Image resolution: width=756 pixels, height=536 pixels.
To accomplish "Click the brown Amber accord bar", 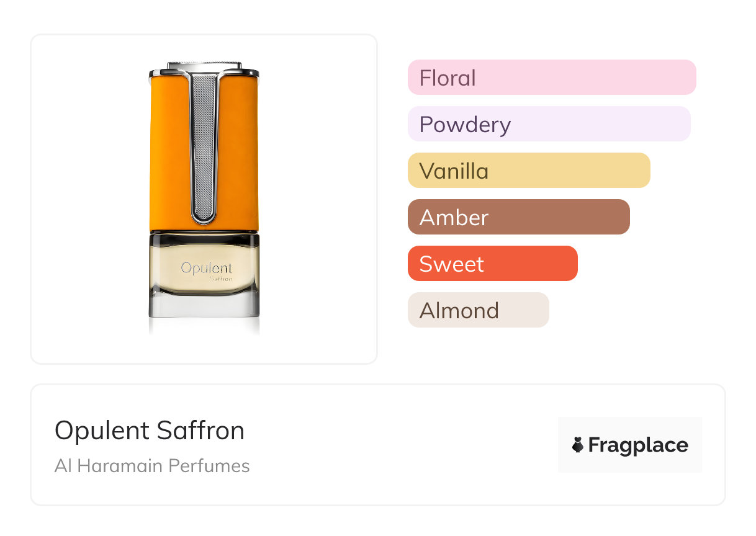I will (518, 217).
